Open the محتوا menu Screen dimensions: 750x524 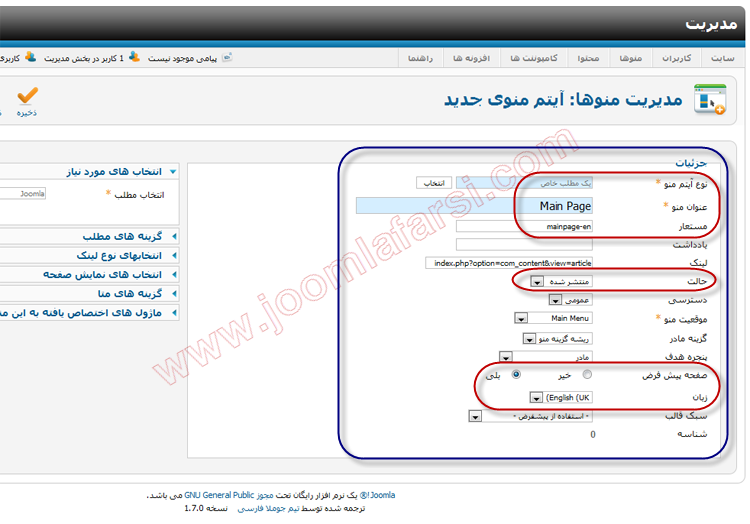click(588, 58)
